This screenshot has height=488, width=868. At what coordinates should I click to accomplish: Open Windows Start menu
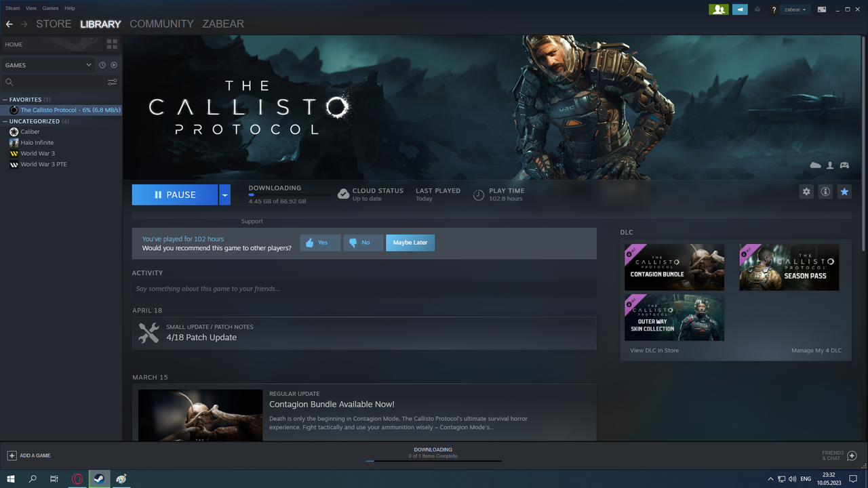pyautogui.click(x=11, y=479)
